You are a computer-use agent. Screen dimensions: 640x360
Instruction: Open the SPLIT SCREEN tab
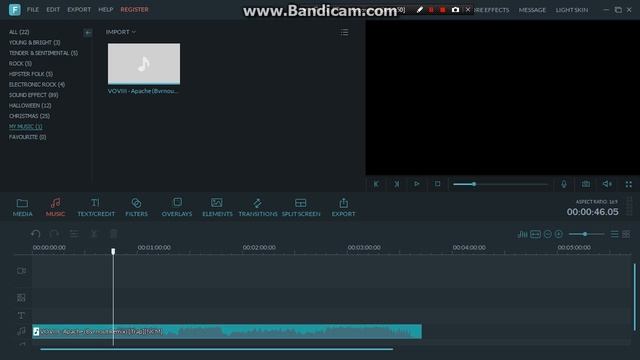[x=301, y=207]
